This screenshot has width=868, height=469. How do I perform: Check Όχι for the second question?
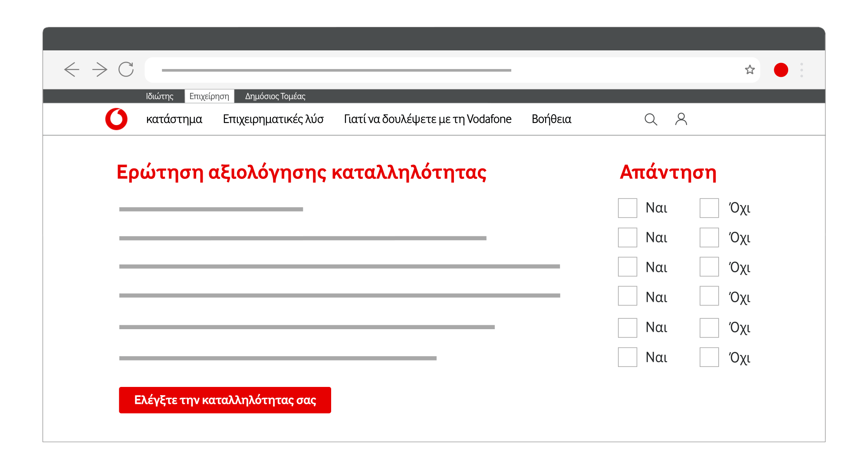(709, 238)
